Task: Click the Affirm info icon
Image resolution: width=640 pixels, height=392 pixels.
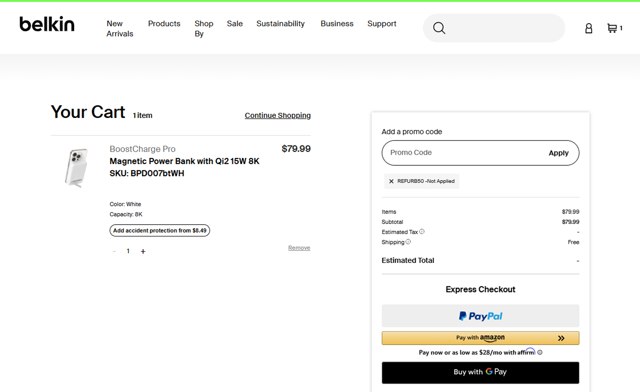Action: point(540,352)
